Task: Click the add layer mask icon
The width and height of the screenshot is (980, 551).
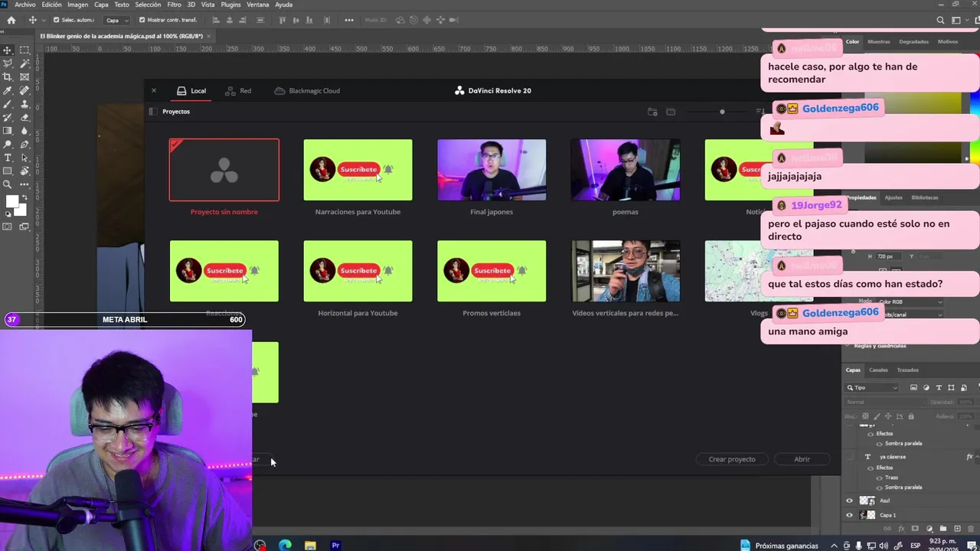Action: pos(915,529)
